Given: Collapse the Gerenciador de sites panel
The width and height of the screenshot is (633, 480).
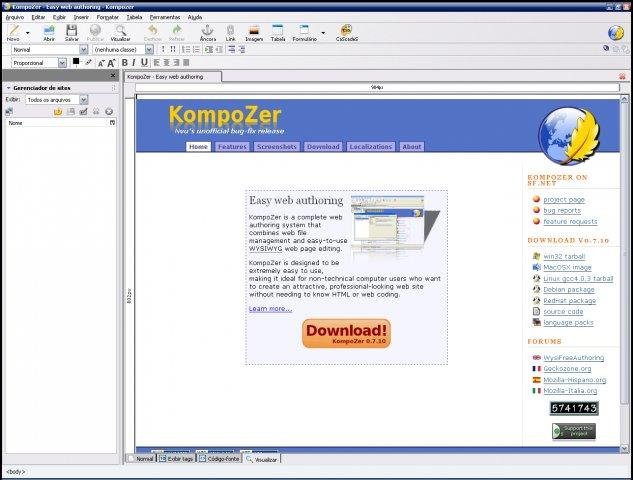Looking at the screenshot, I should click(x=8, y=88).
